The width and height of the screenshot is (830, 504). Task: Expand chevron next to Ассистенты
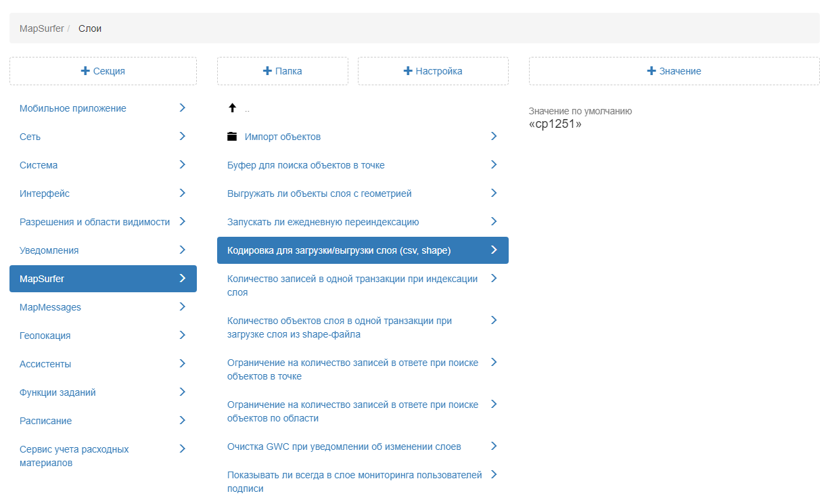[182, 363]
